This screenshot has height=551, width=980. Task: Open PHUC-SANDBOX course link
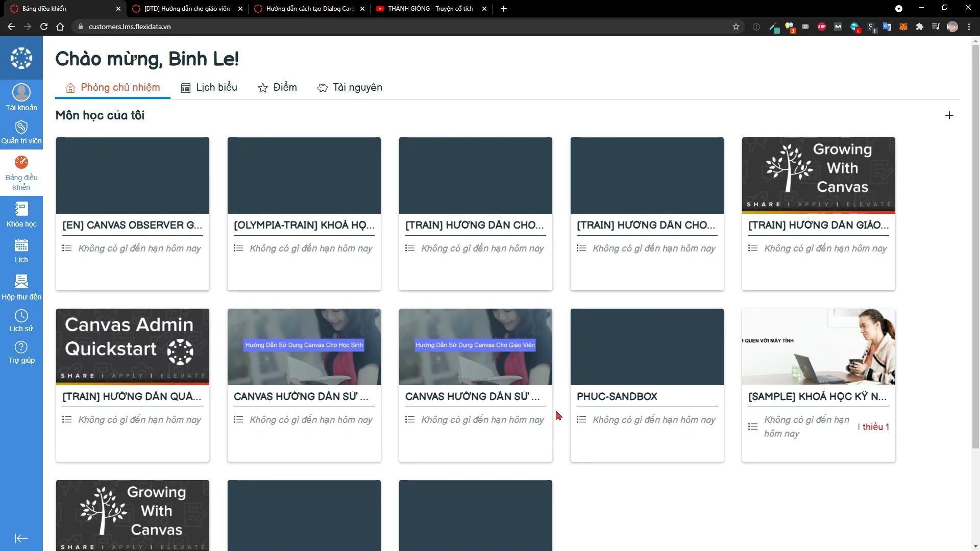point(617,396)
